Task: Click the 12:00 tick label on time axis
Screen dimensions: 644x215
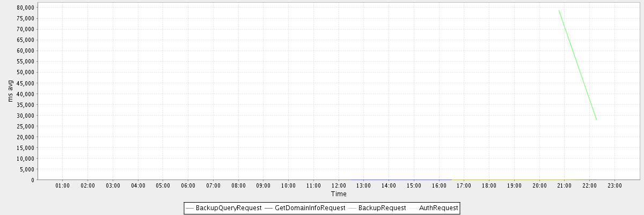Action: point(339,185)
